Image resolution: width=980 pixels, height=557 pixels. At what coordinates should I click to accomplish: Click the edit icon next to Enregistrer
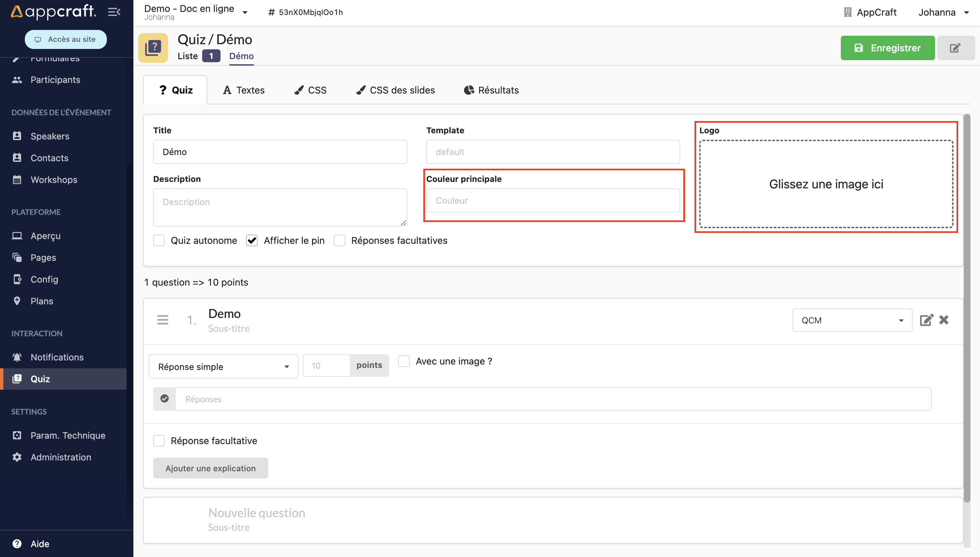955,48
